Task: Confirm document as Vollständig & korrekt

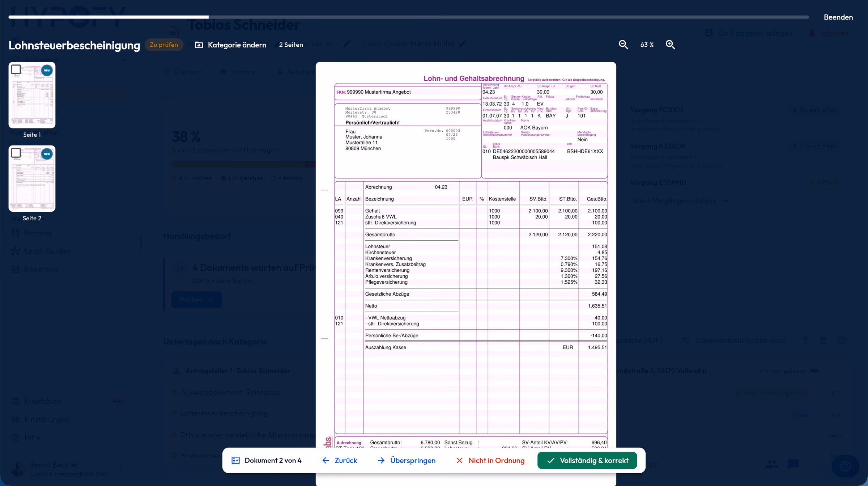Action: click(587, 460)
